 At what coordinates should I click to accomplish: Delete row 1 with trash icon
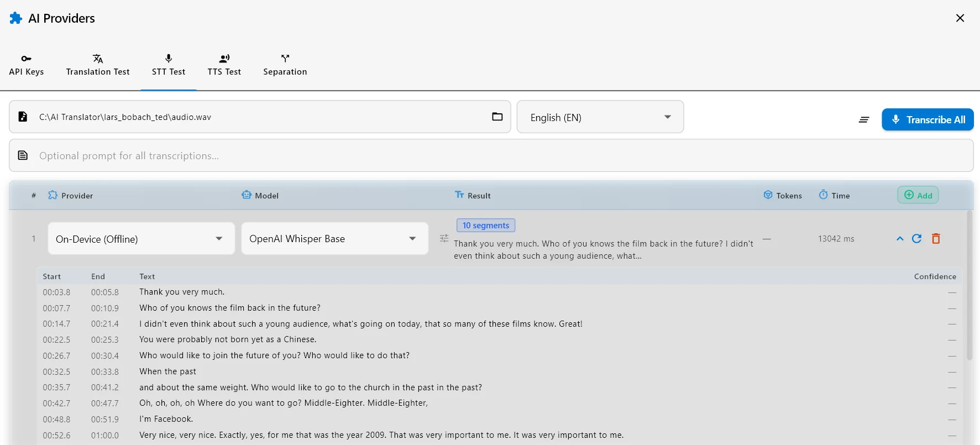point(936,238)
